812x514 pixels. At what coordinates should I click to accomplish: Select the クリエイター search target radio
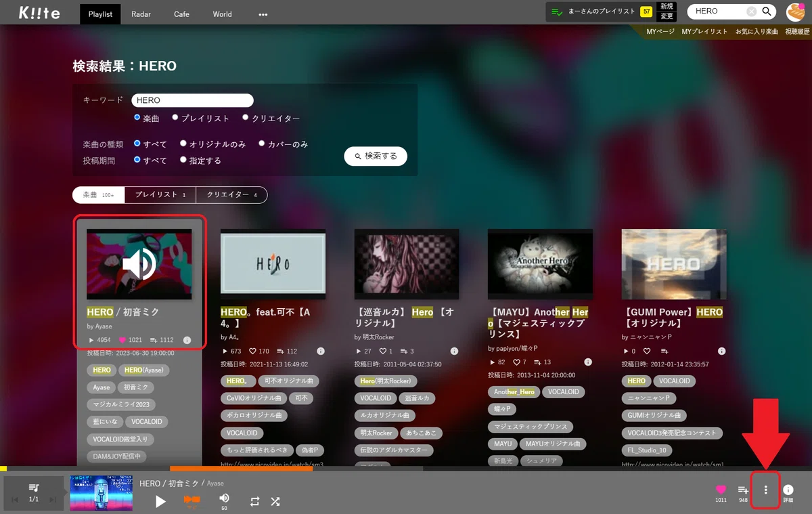(x=246, y=118)
